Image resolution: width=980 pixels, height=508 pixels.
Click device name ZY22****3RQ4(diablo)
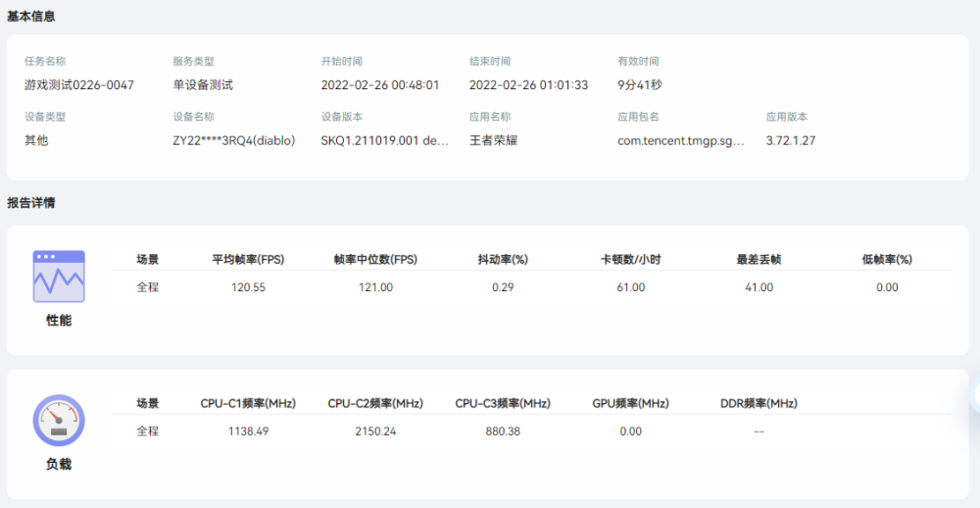[234, 141]
